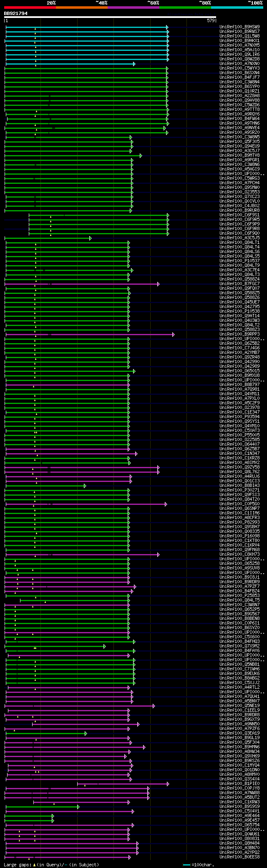Click the query end position 579

(211, 20)
